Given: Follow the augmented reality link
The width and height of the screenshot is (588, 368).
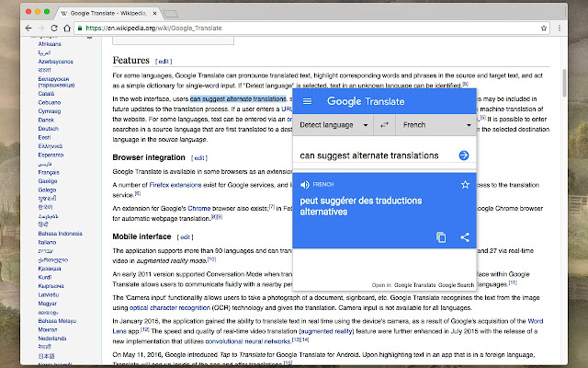Looking at the screenshot, I should pyautogui.click(x=326, y=331).
